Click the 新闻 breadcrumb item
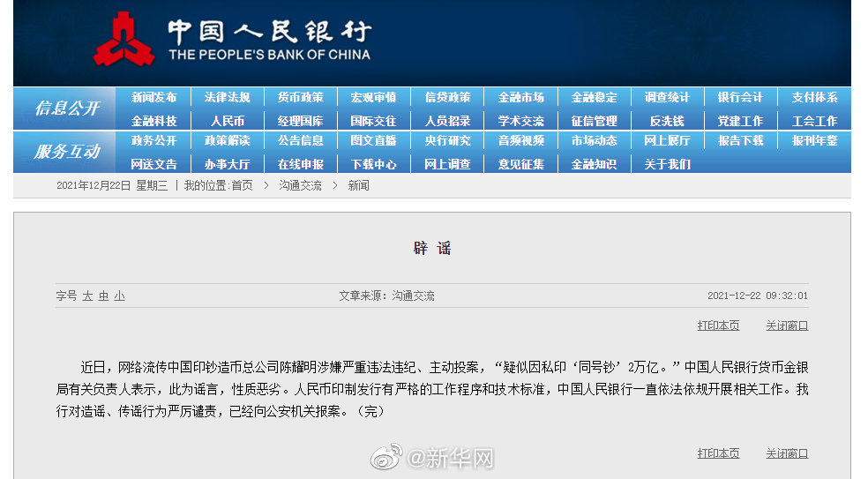This screenshot has width=868, height=479. pos(358,185)
